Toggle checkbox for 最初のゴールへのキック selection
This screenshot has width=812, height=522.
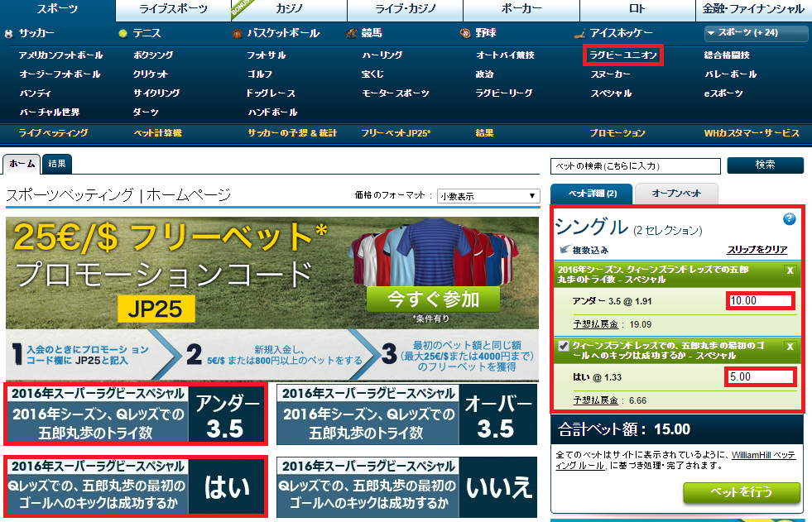[564, 346]
